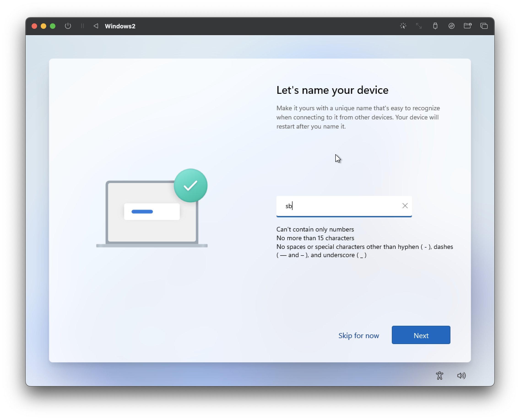Click the green full-screen button
The height and width of the screenshot is (420, 520).
pos(53,26)
